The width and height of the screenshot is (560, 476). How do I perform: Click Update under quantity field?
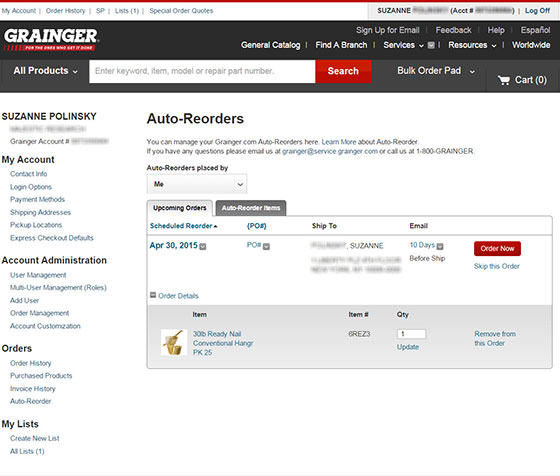408,347
